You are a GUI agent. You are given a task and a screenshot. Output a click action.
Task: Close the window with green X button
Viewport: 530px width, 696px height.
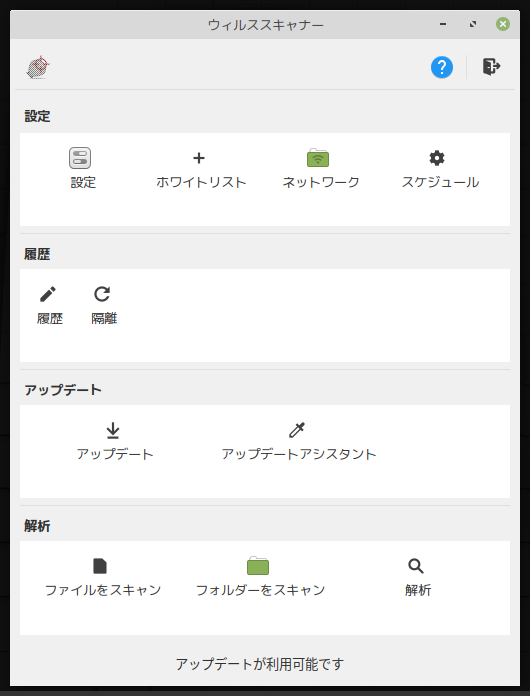[x=502, y=24]
